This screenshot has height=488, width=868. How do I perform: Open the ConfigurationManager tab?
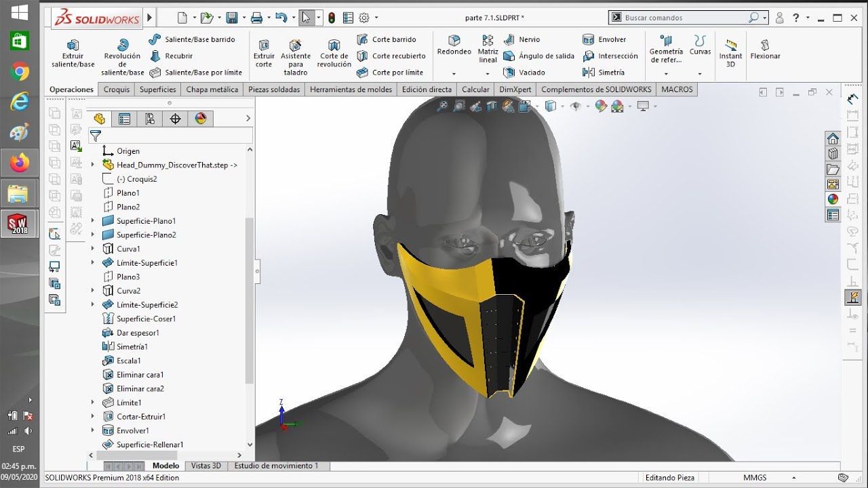(150, 119)
